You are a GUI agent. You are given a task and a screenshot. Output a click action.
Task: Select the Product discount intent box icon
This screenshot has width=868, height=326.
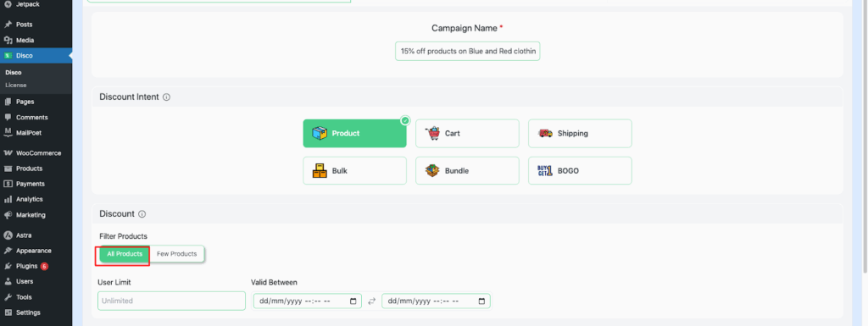pyautogui.click(x=320, y=133)
